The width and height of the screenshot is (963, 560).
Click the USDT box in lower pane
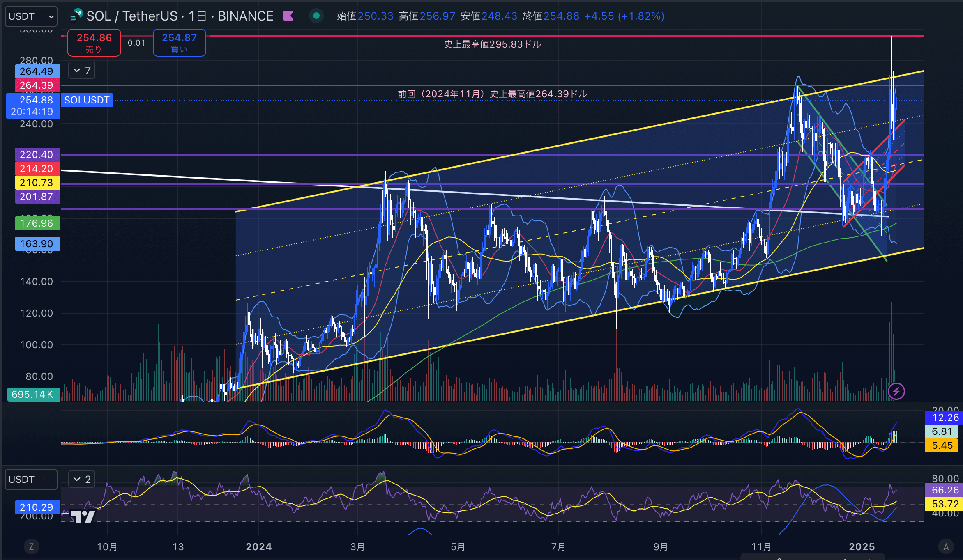pyautogui.click(x=31, y=480)
